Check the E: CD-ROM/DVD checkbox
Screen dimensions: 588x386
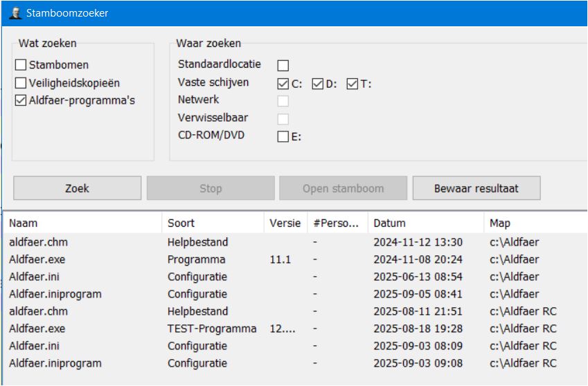pyautogui.click(x=283, y=137)
